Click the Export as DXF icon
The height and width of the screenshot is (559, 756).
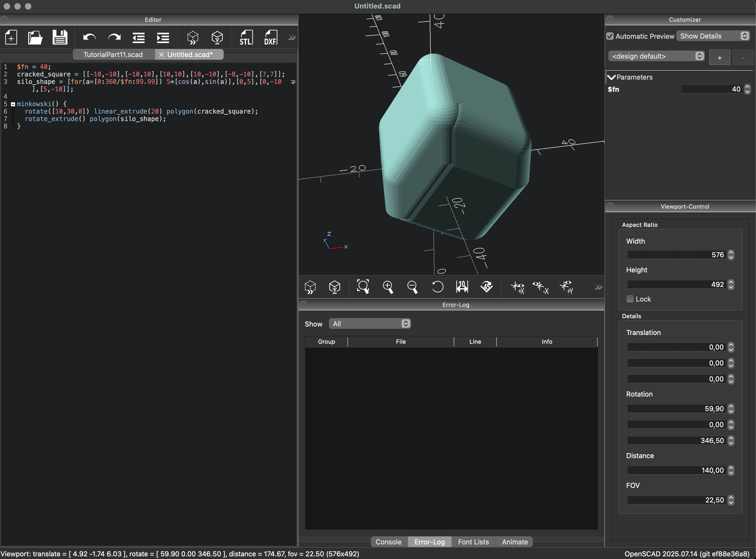[x=270, y=37]
